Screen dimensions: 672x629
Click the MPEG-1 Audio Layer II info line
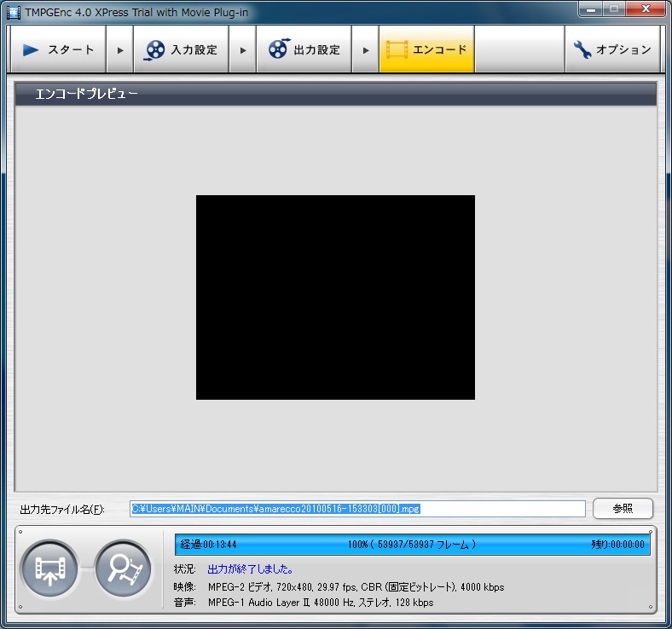point(321,603)
